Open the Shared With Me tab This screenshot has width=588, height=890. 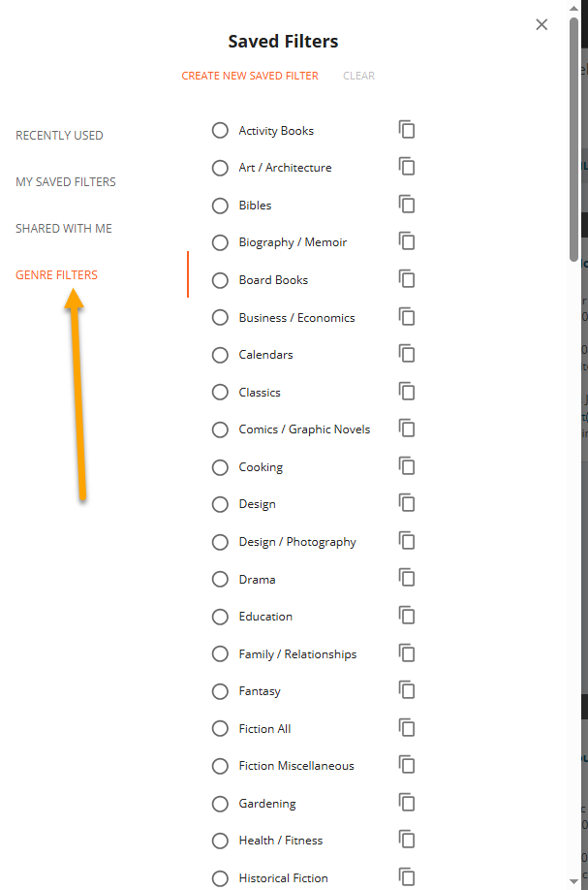pyautogui.click(x=64, y=229)
